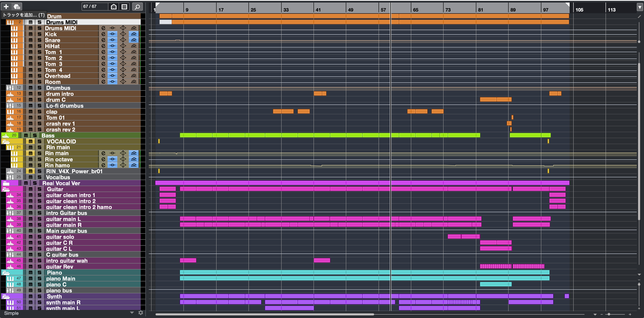
Task: Open the track presets button beside plus
Action: (17, 7)
